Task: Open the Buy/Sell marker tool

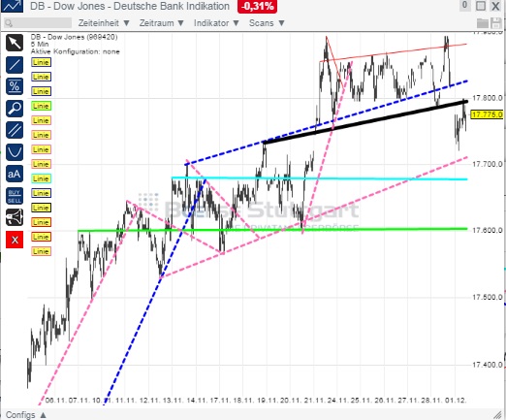Action: point(15,196)
